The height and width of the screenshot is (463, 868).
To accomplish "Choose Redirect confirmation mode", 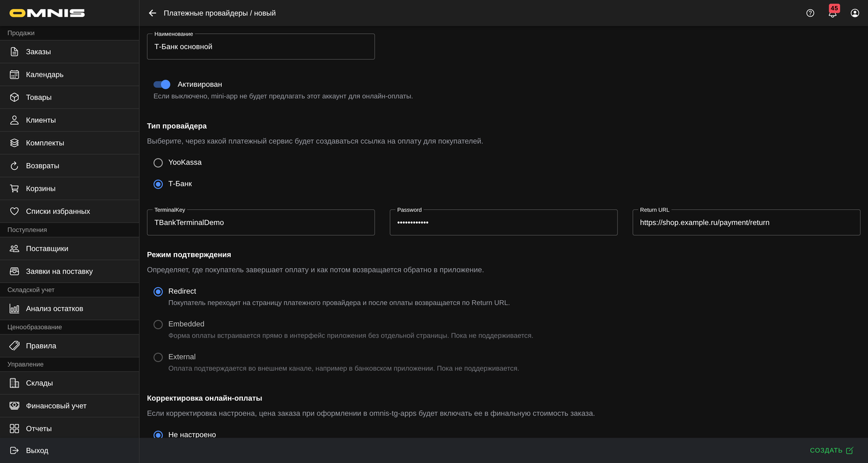I will [x=158, y=292].
